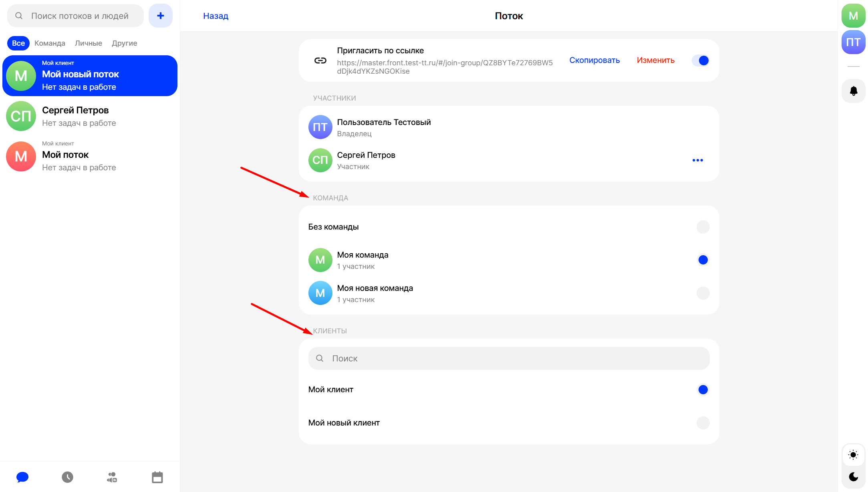Viewport: 868px width, 492px height.
Task: Switch to dark theme moon icon
Action: click(853, 477)
